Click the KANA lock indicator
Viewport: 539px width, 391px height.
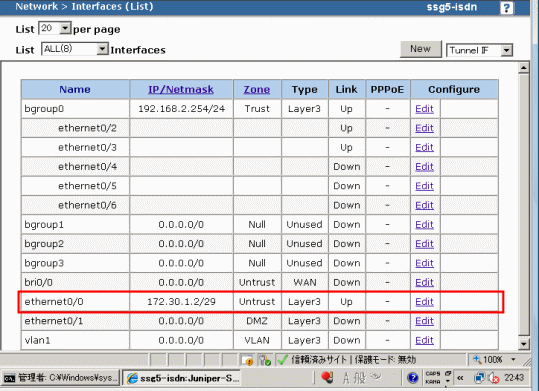432,382
